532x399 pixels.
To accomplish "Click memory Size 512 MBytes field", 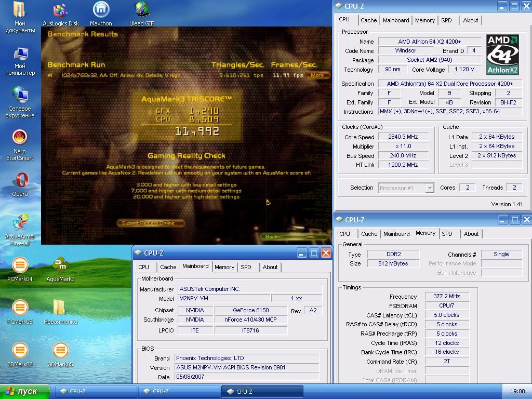I will click(x=393, y=263).
